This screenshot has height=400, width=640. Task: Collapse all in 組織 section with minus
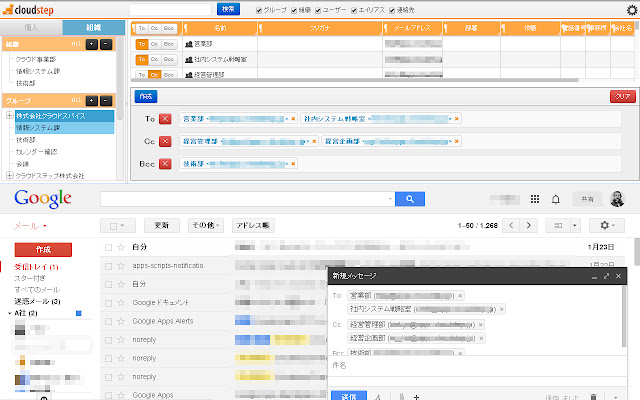point(106,44)
